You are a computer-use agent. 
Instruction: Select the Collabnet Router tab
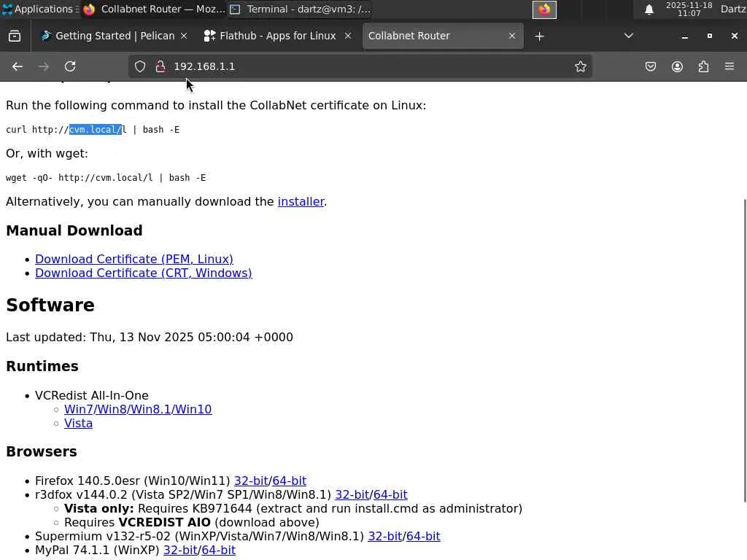[x=443, y=36]
